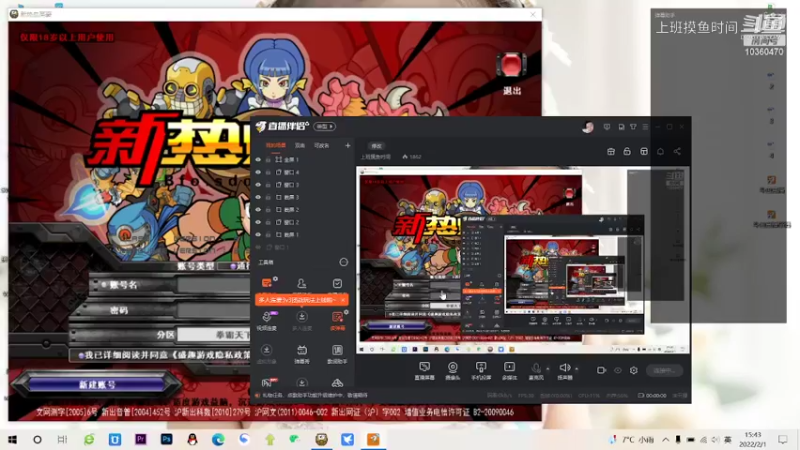Click the screen capture icon in the bottom toolbar
Image resolution: width=800 pixels, height=450 pixels.
[424, 371]
